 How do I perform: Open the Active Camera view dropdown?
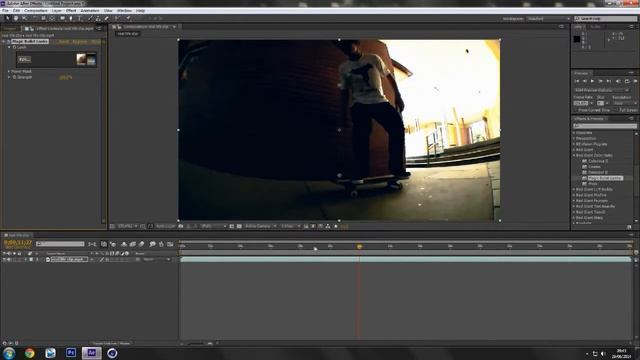pos(260,226)
